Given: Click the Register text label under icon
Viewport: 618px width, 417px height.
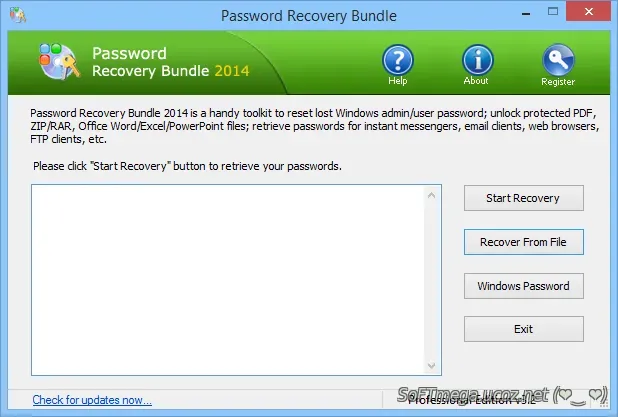Looking at the screenshot, I should [x=558, y=82].
